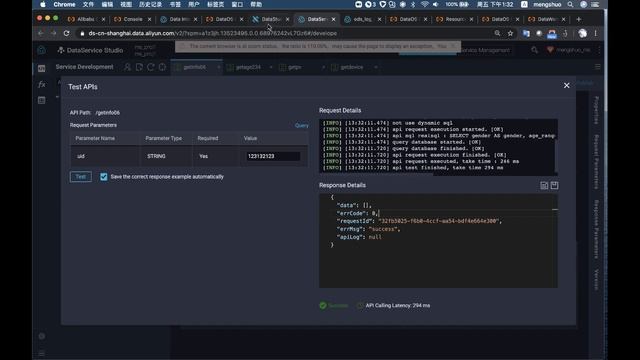
Task: Reload the current page
Action: [x=67, y=33]
